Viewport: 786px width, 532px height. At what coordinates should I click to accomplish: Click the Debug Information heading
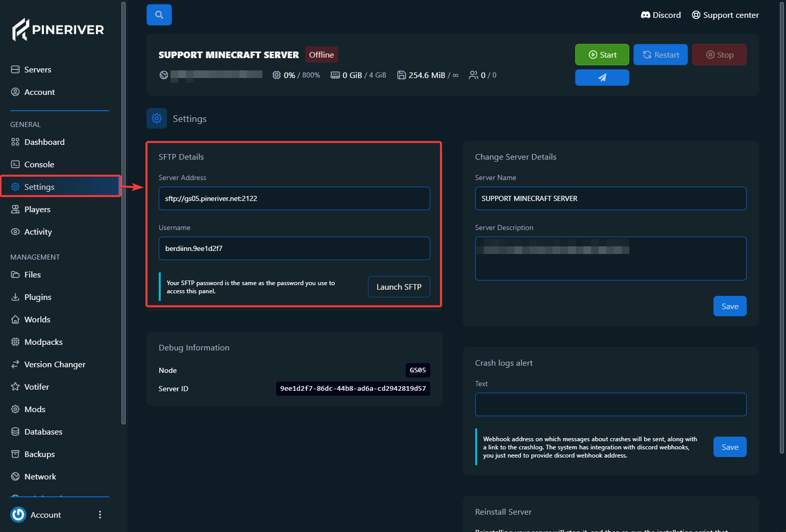[x=194, y=347]
